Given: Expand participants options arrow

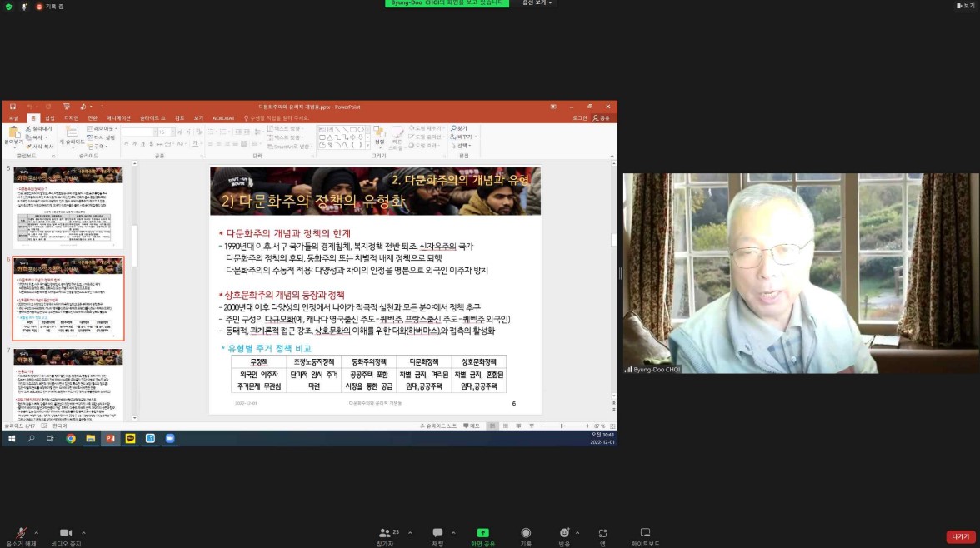Looking at the screenshot, I should [x=410, y=533].
